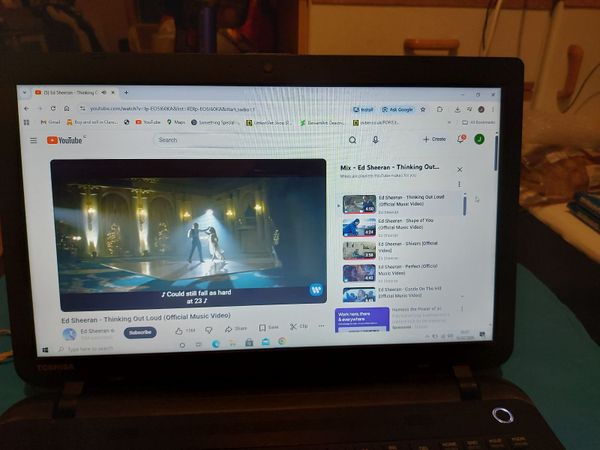Open the Maps bookmark in bookmarks bar
600x450 pixels.
click(x=177, y=122)
